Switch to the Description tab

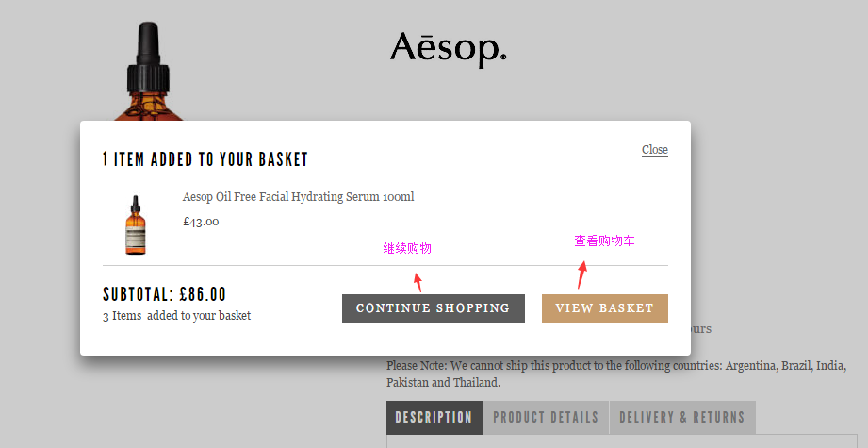coord(434,418)
